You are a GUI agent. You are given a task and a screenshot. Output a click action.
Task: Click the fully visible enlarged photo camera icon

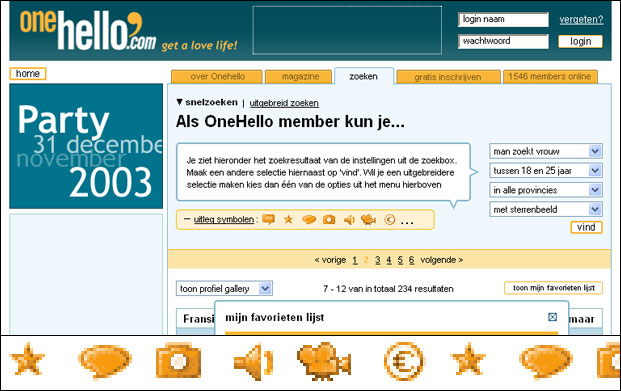[x=178, y=360]
